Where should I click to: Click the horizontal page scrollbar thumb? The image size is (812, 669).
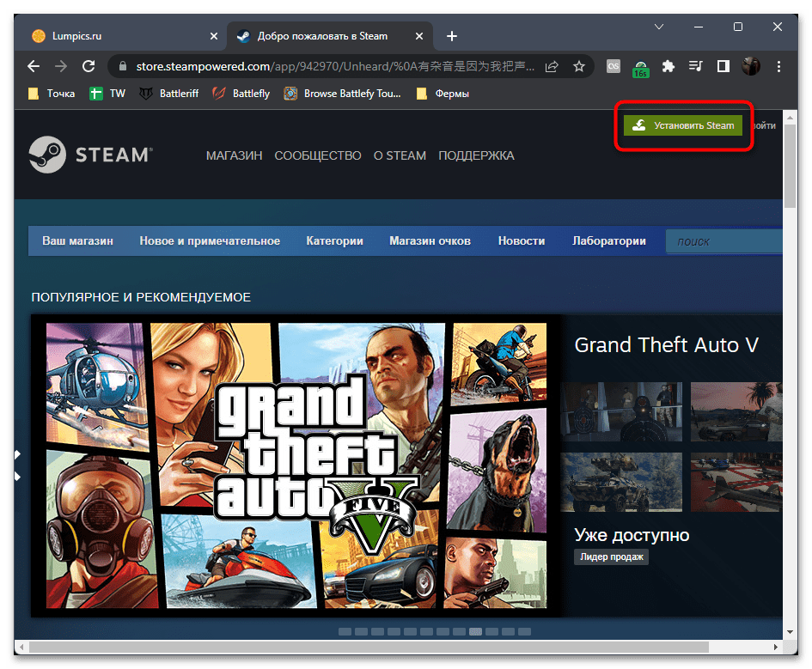pyautogui.click(x=369, y=648)
